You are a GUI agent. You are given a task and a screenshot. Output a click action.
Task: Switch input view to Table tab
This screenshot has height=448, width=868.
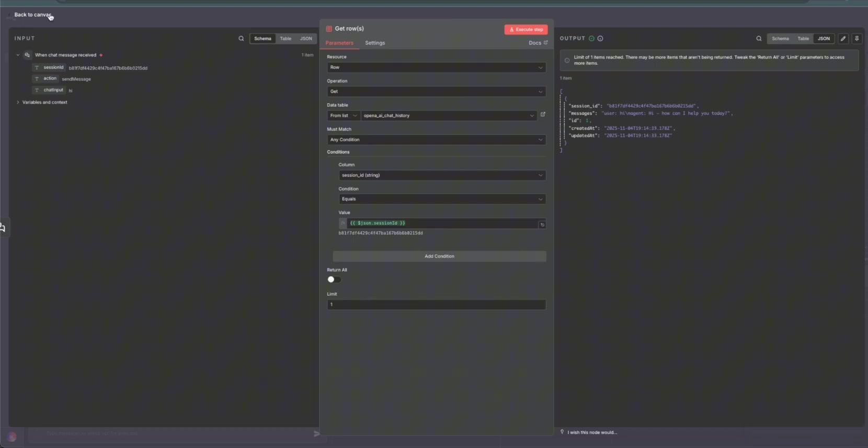tap(285, 39)
